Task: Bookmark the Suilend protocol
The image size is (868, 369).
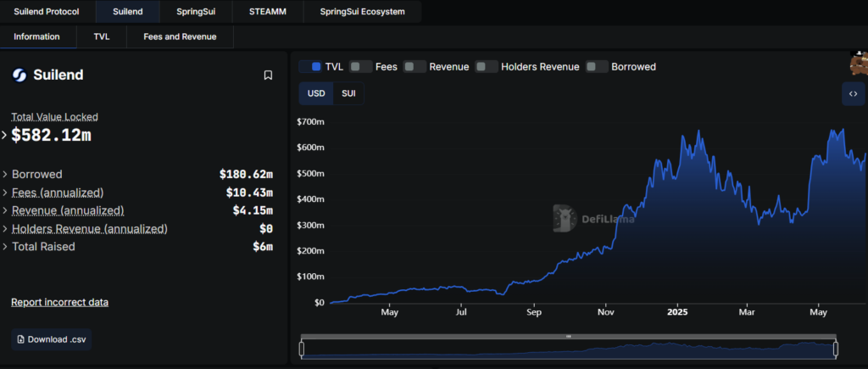Action: coord(268,75)
